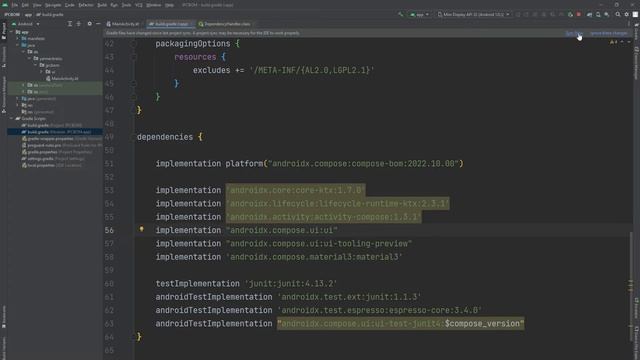
Task: Click Select Opened File icon in Project panel
Action: pyautogui.click(x=70, y=24)
